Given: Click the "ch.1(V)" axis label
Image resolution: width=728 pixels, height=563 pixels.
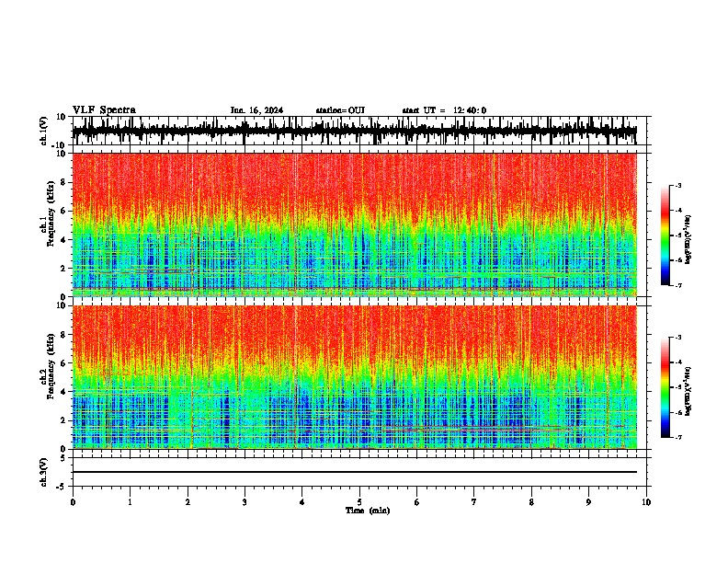Looking at the screenshot, I should 44,131.
